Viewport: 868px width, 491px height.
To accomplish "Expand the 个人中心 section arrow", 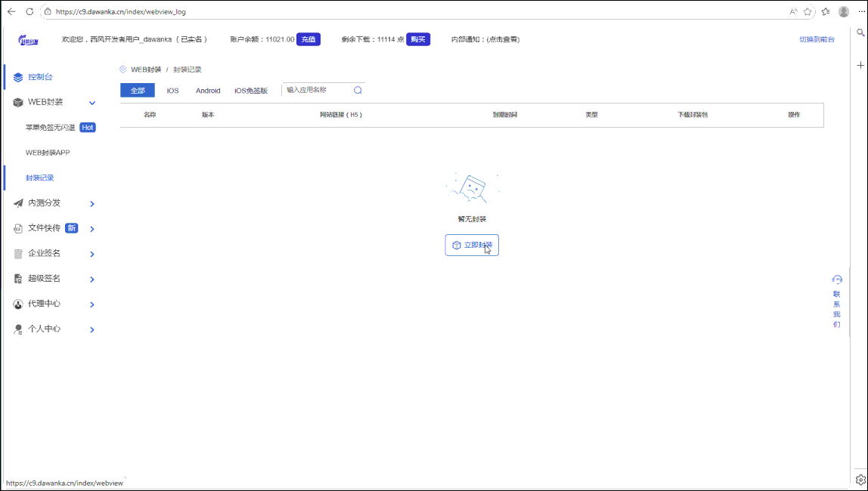I will 91,329.
